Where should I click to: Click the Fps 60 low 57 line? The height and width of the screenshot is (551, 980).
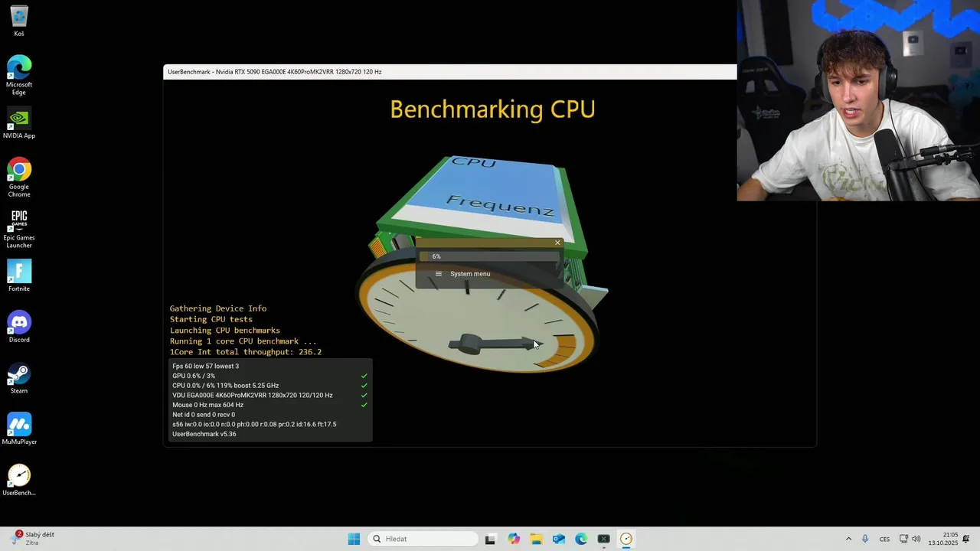[205, 366]
